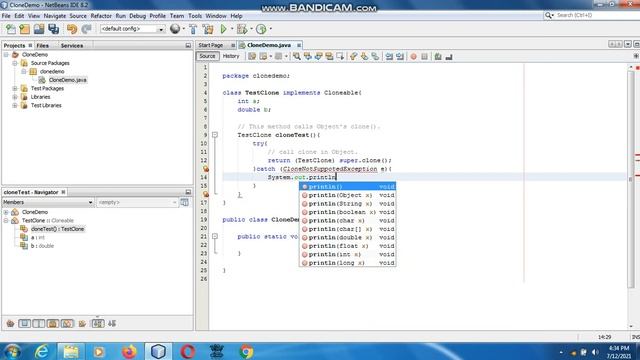Toggle Navigator Javadoc window icon
The image size is (640, 360).
tap(184, 202)
